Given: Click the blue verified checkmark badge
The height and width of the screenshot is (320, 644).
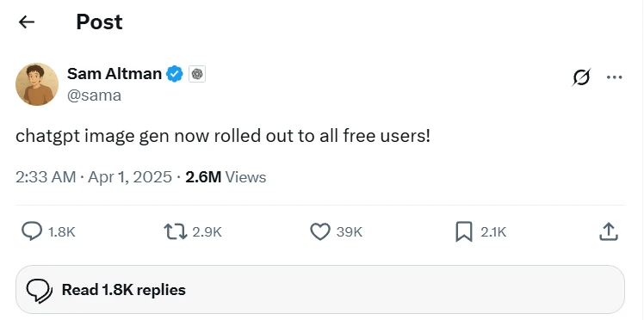Looking at the screenshot, I should click(175, 74).
